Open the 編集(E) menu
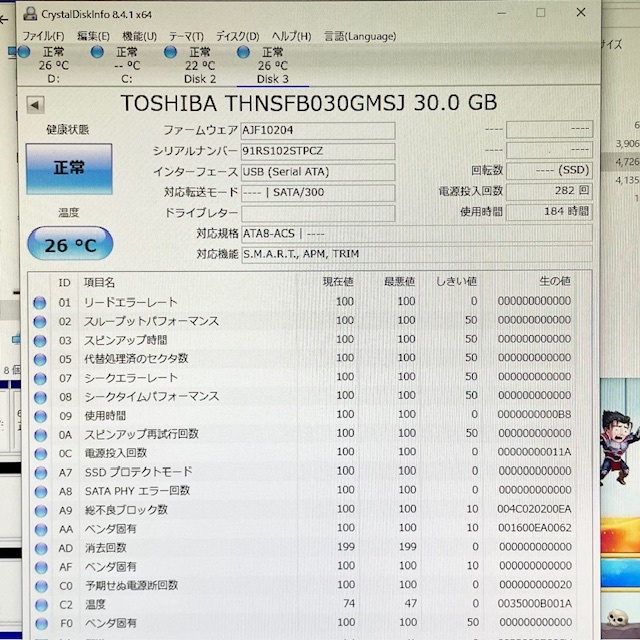This screenshot has width=640, height=640. tap(93, 36)
